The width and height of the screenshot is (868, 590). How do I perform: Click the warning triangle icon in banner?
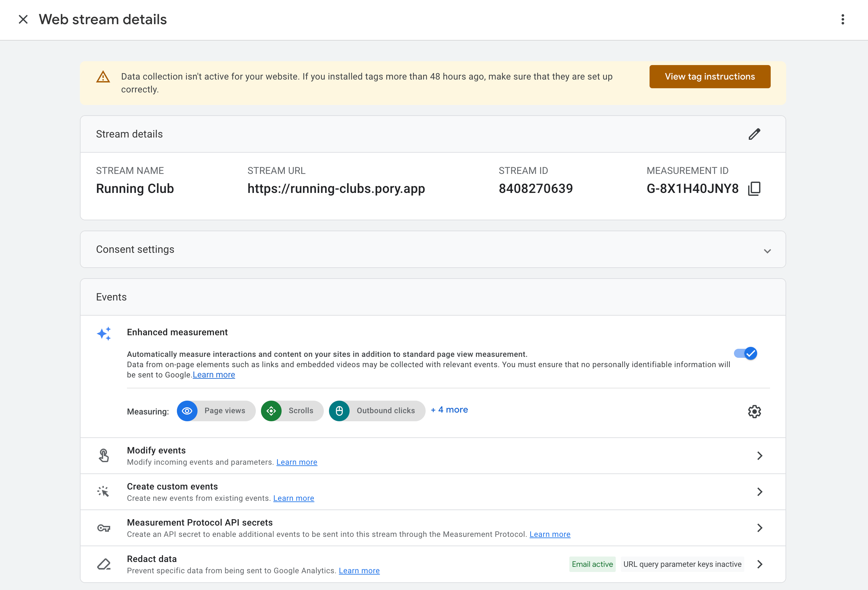click(x=103, y=77)
